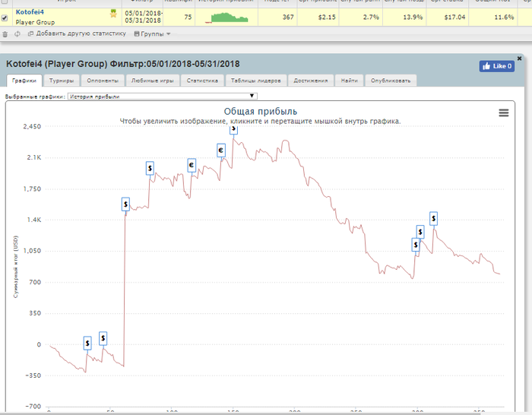Open the chart hamburger export menu

coord(503,113)
